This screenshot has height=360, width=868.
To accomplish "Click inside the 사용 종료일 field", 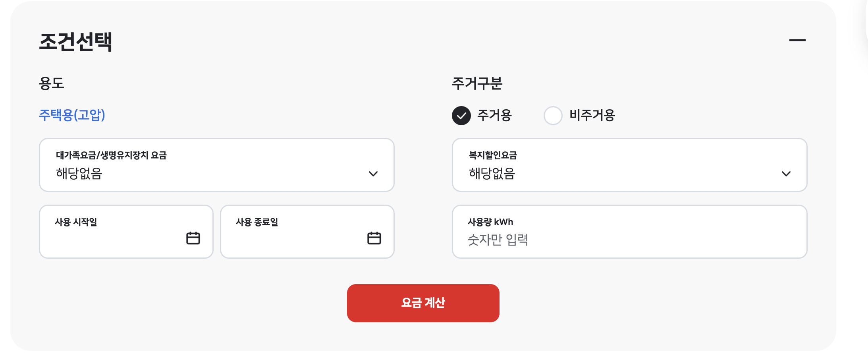I will tap(302, 232).
